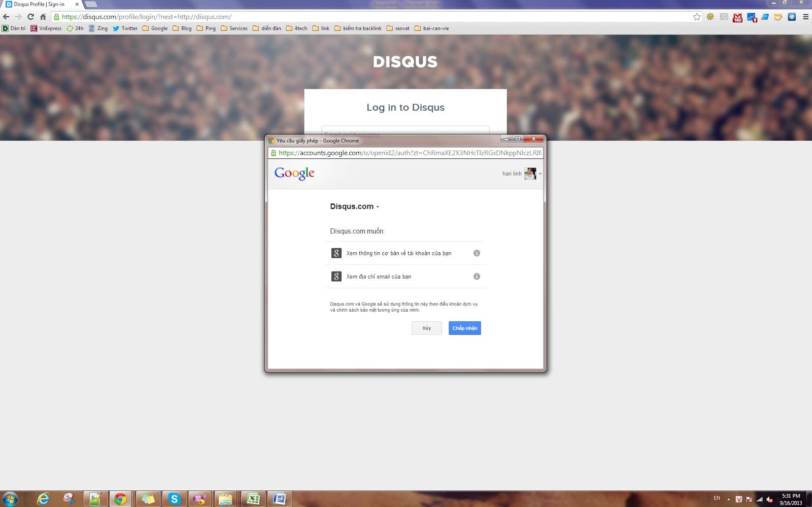Switch to Chrome in the taskbar
The width and height of the screenshot is (812, 507).
pos(121,499)
